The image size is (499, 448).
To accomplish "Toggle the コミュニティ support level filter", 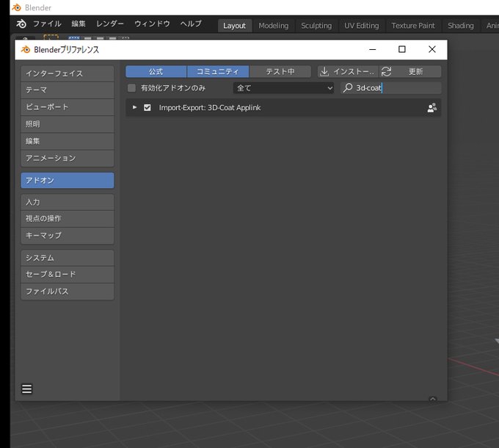I will tap(218, 71).
